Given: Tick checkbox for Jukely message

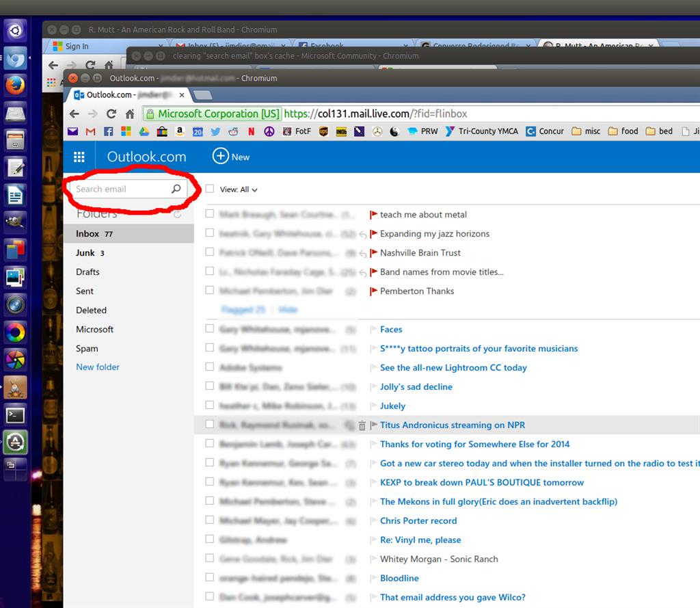Looking at the screenshot, I should point(209,405).
